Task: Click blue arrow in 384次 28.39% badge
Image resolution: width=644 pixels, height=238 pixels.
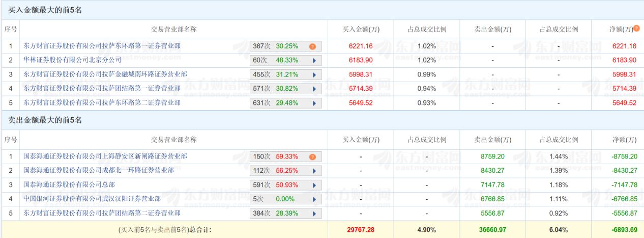Action: (314, 214)
